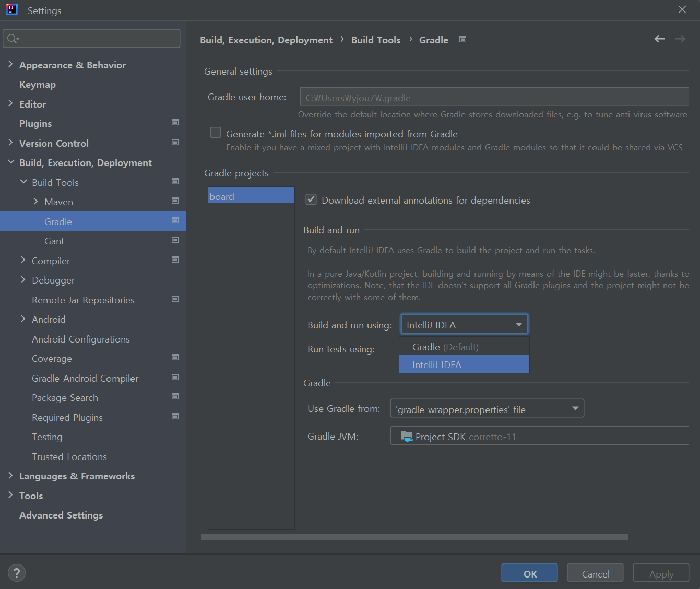
Task: Click the horizontal scrollbar at panel bottom
Action: 414,537
